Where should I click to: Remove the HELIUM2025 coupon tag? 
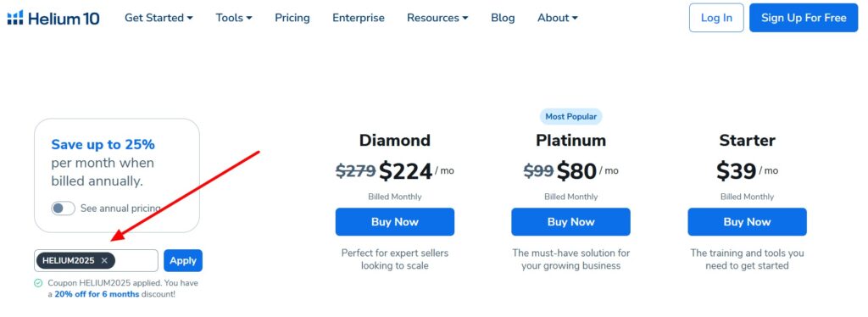104,260
